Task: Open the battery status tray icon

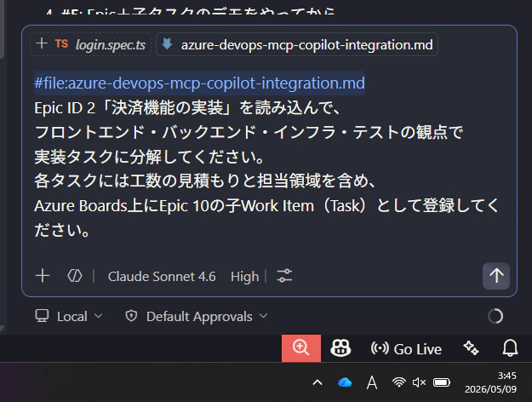Action: coord(442,382)
